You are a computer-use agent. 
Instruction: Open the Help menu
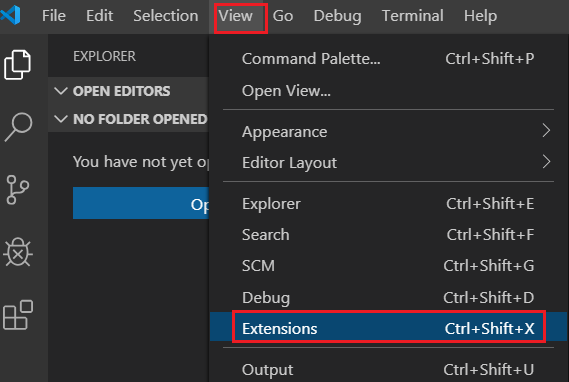click(480, 16)
